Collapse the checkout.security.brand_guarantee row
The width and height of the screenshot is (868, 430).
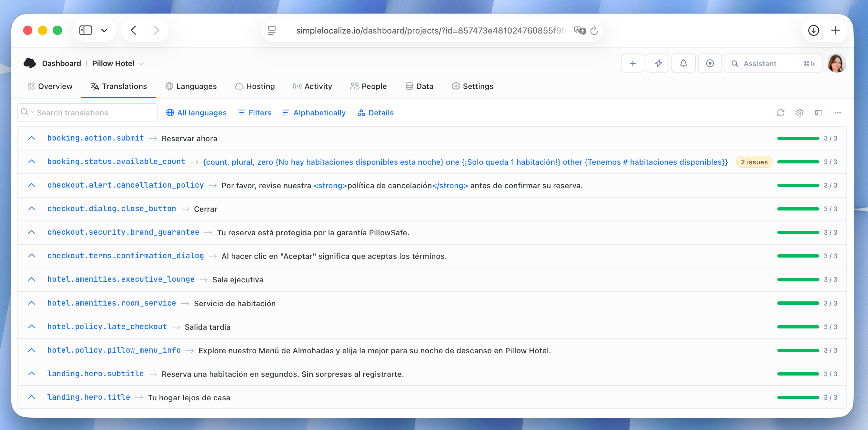coord(31,232)
